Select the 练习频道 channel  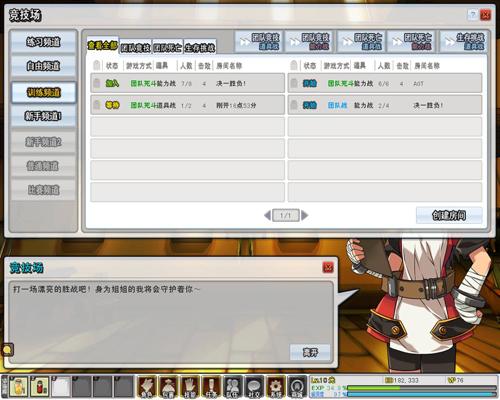pos(43,42)
